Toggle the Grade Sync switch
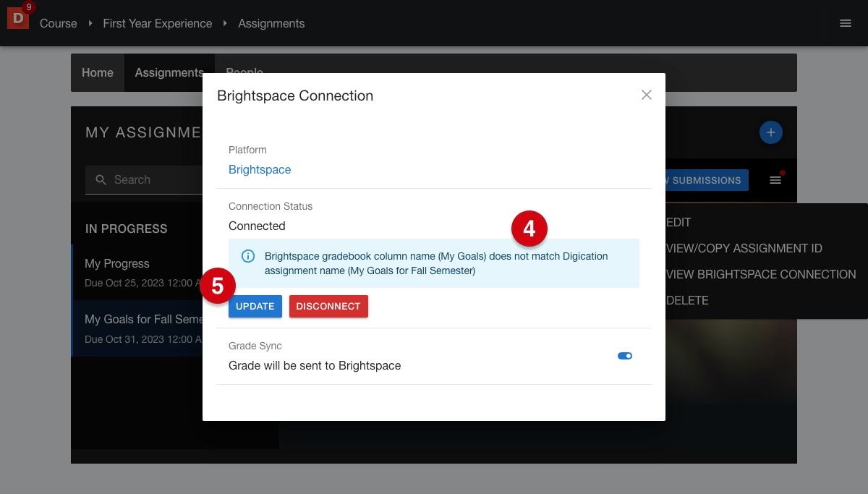The image size is (868, 494). click(x=625, y=356)
